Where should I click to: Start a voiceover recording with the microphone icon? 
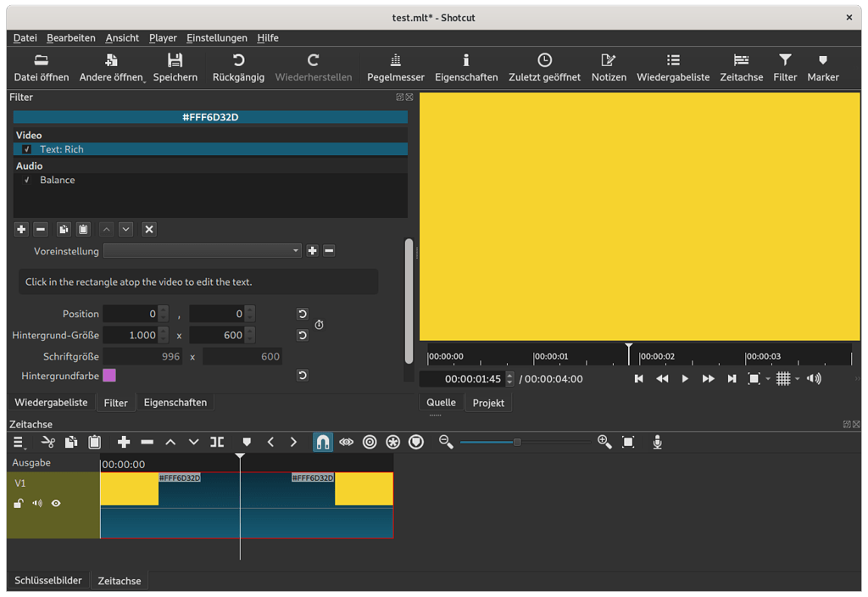click(x=657, y=442)
